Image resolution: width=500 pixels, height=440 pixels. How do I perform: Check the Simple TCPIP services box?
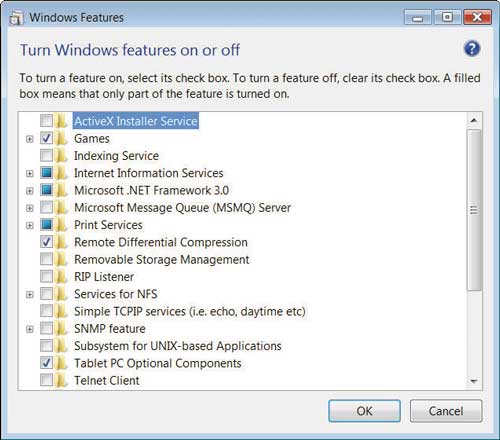tap(46, 311)
